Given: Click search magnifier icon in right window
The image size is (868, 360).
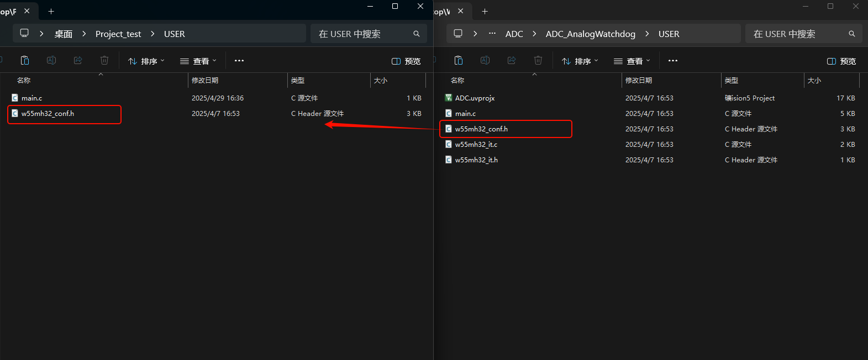Looking at the screenshot, I should pyautogui.click(x=851, y=34).
